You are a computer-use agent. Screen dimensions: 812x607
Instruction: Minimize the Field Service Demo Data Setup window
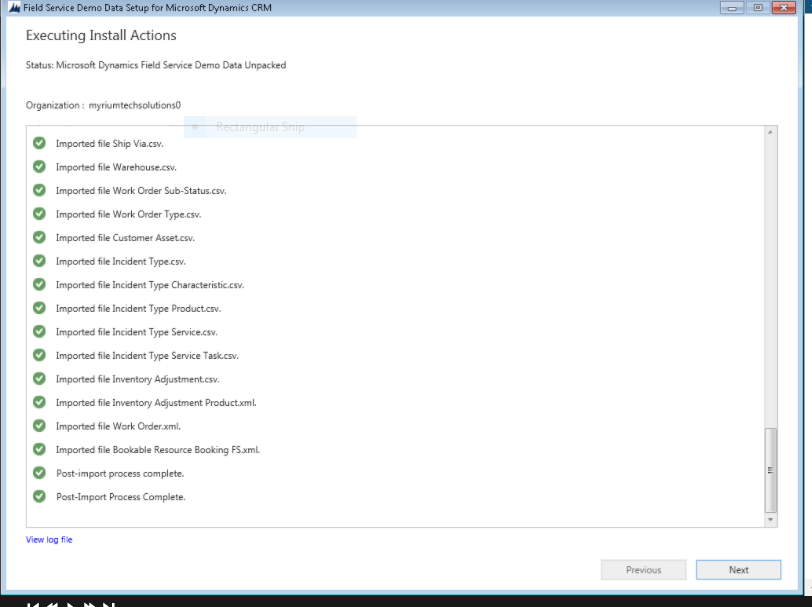[x=732, y=8]
